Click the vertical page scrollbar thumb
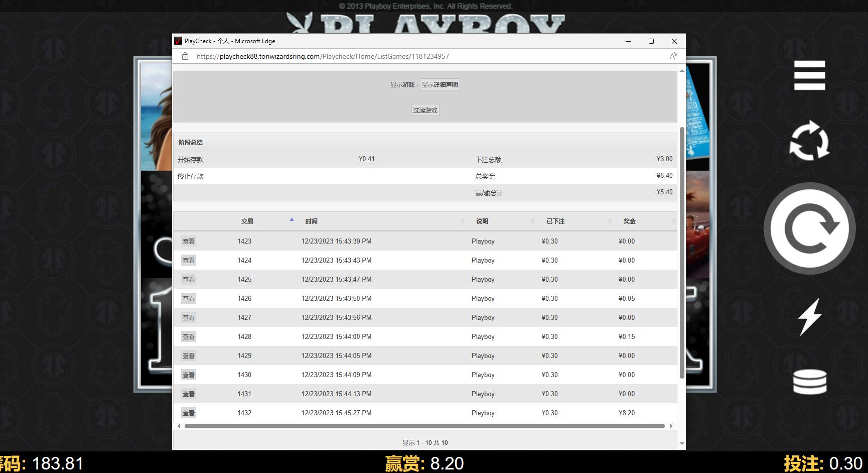Viewport: 868px width, 473px height. 682,253
